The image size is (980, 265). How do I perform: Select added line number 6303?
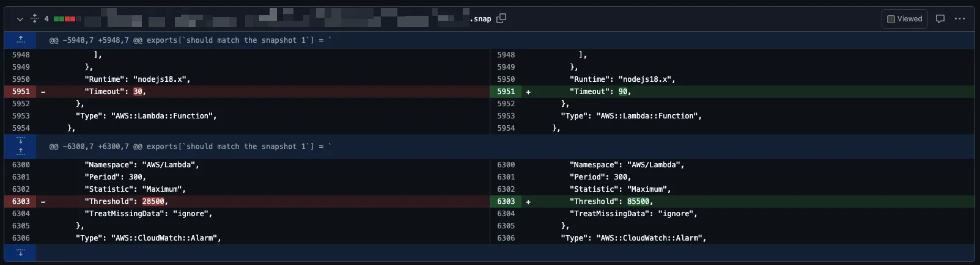[x=506, y=201]
